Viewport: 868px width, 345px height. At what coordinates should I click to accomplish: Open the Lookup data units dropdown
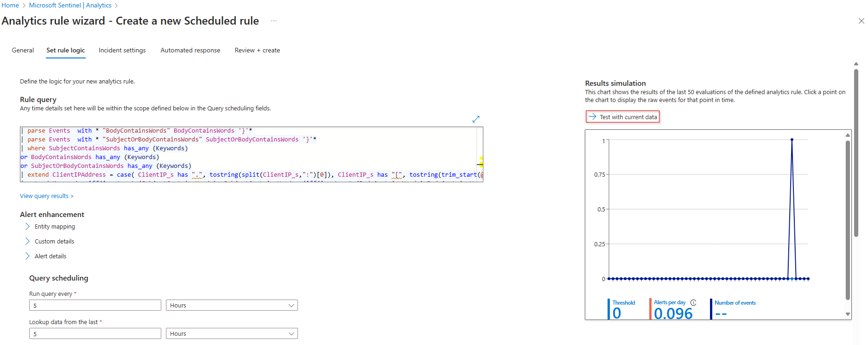(x=232, y=334)
